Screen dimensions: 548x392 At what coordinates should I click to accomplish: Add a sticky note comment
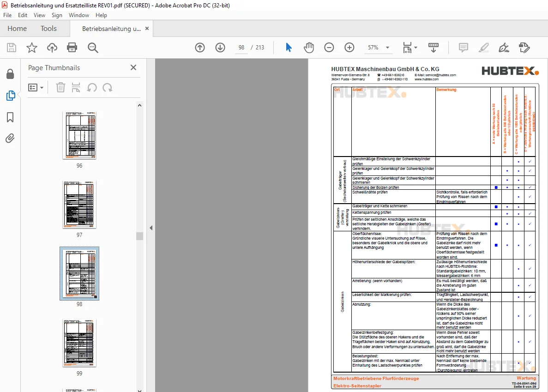click(464, 48)
